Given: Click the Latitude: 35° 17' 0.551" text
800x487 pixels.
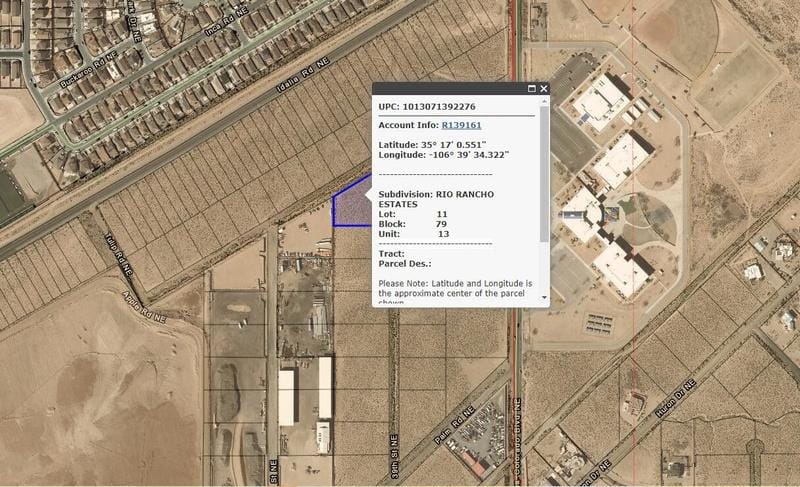Looking at the screenshot, I should tap(432, 145).
